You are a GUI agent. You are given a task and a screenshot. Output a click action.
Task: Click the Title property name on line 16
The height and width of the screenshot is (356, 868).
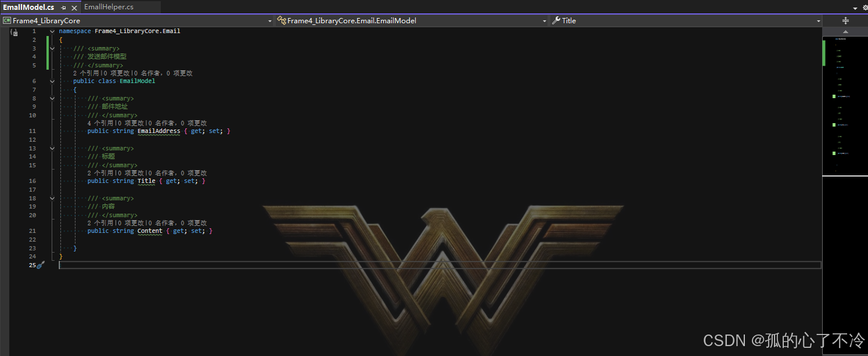(146, 181)
